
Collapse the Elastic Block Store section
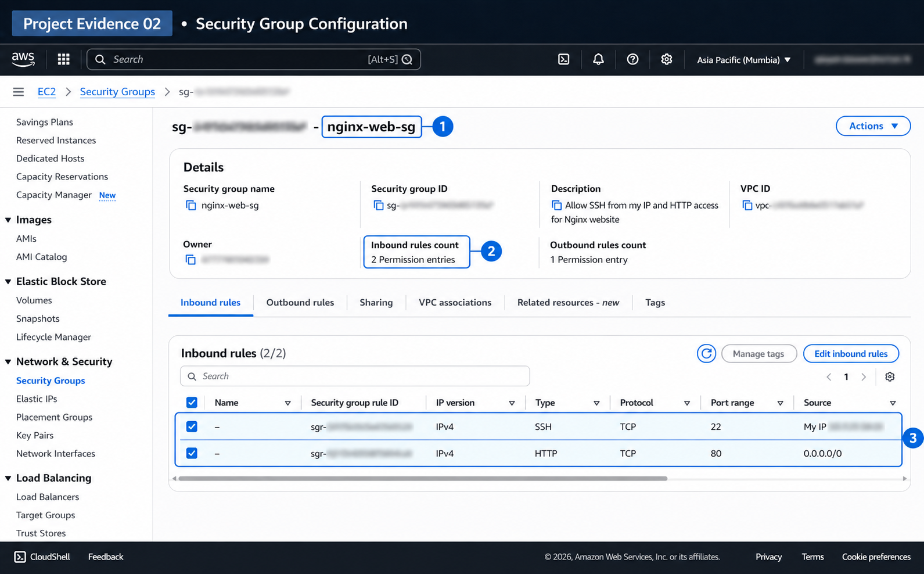(8, 281)
